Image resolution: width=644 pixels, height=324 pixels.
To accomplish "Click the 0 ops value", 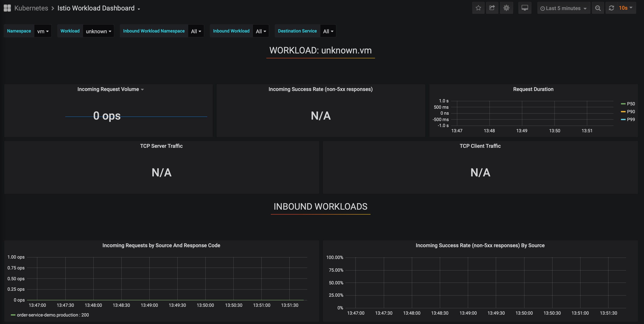I will (107, 116).
